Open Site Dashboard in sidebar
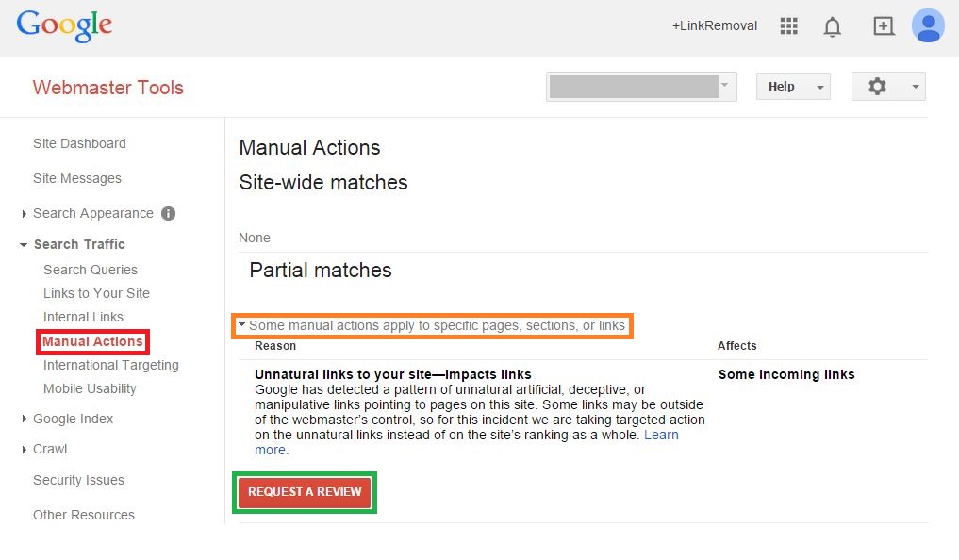 pos(79,143)
